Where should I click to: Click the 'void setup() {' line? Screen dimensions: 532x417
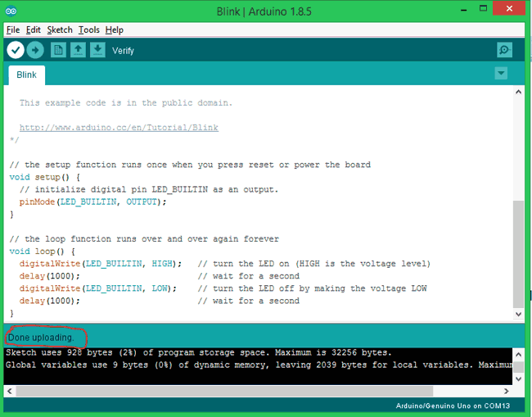(x=45, y=177)
